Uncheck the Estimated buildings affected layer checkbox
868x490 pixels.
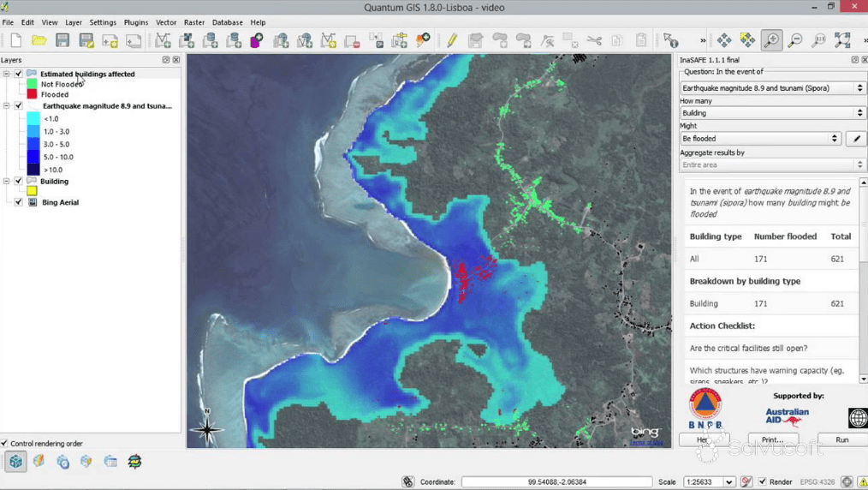pos(18,74)
